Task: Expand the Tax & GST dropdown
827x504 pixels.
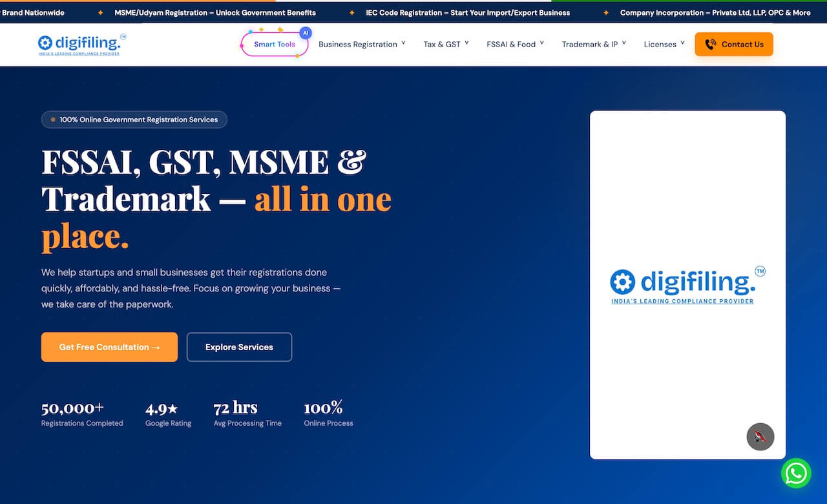Action: pyautogui.click(x=446, y=45)
